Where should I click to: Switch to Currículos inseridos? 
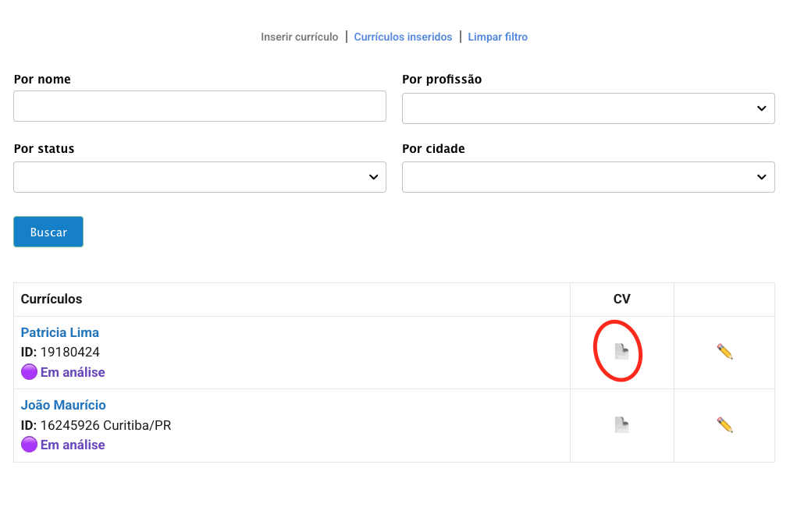pyautogui.click(x=403, y=37)
